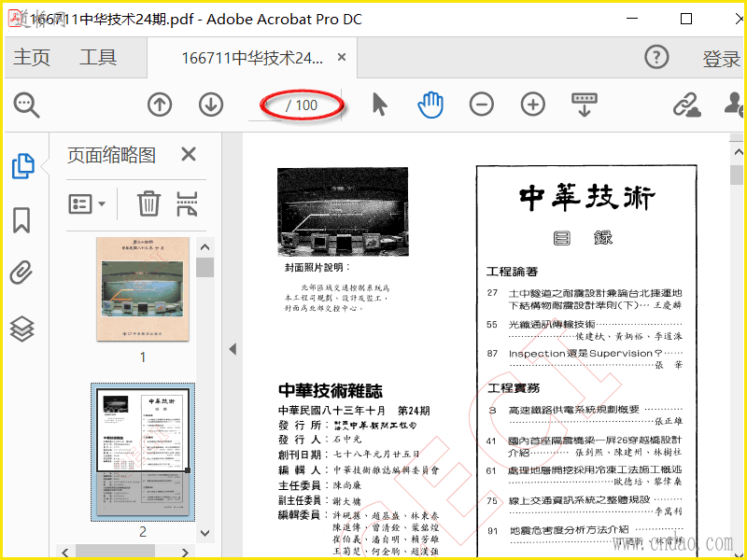747x560 pixels.
Task: Open the thumbnail options dropdown menu
Action: 87,204
